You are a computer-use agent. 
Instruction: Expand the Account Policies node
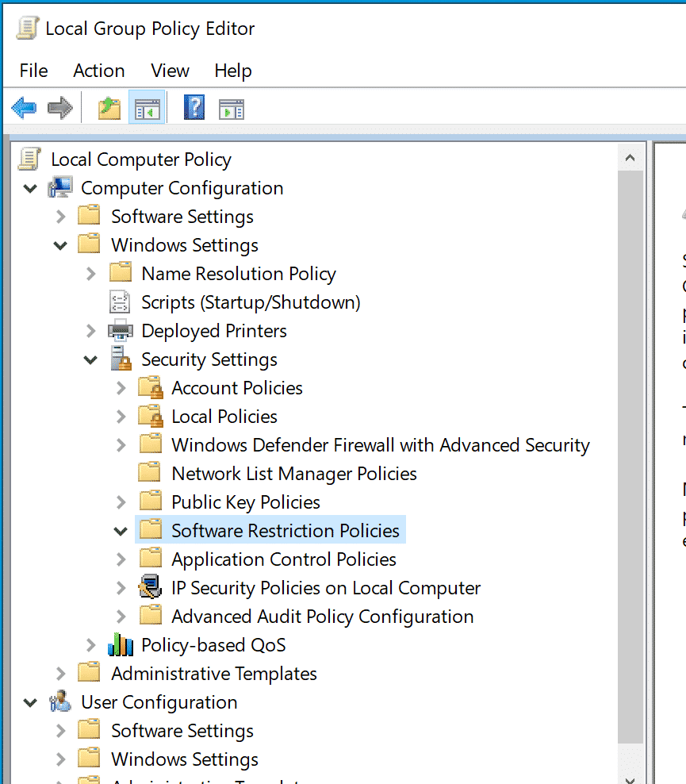point(121,389)
